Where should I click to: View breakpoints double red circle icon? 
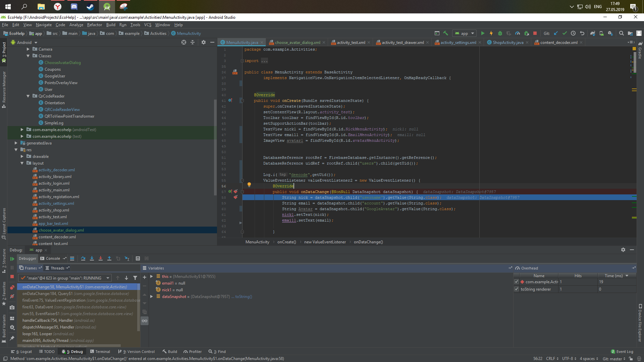[12, 288]
